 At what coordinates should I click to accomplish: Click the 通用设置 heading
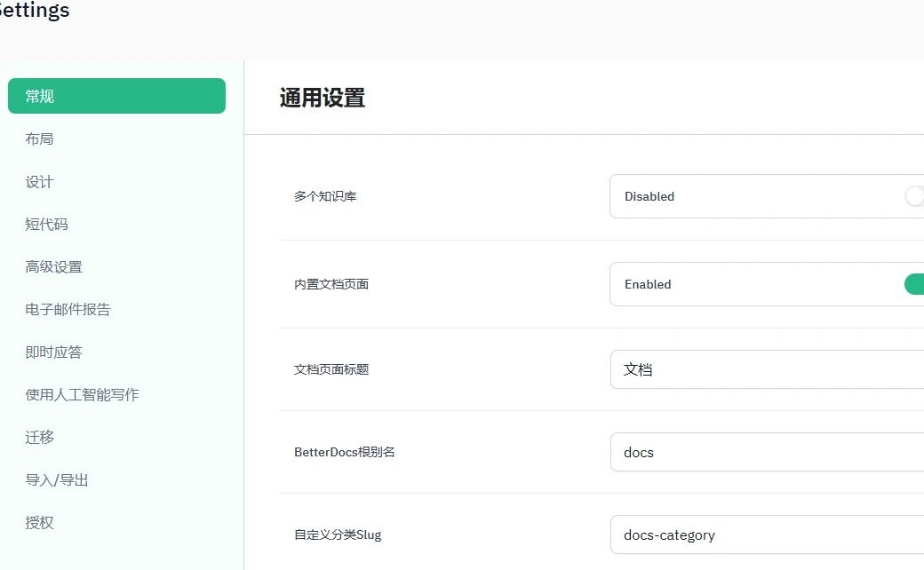[323, 99]
